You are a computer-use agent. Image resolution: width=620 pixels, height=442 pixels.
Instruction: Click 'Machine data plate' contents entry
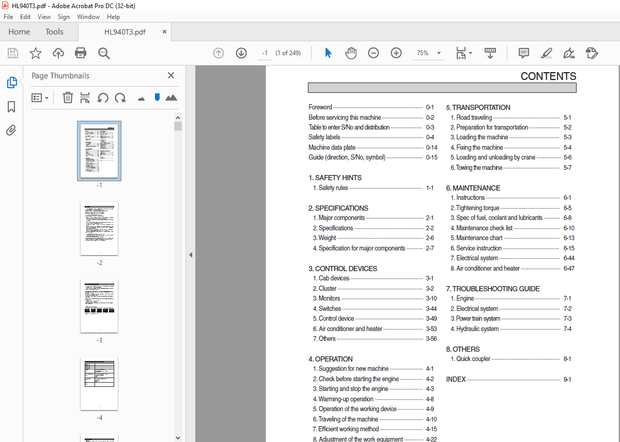tap(332, 147)
